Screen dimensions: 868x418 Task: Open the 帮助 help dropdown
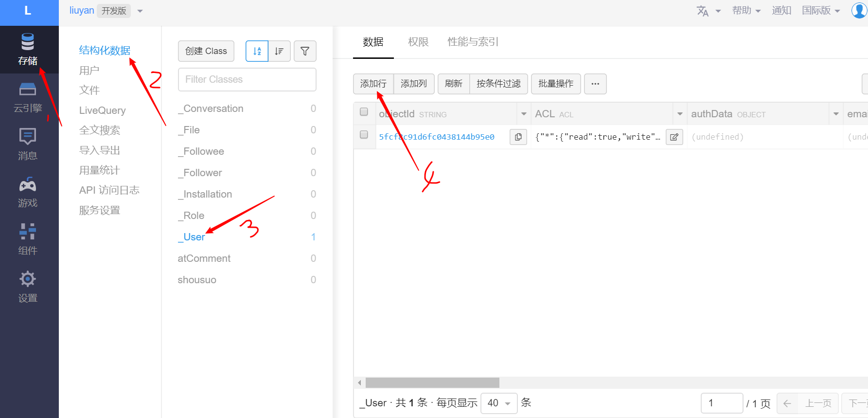(x=746, y=11)
